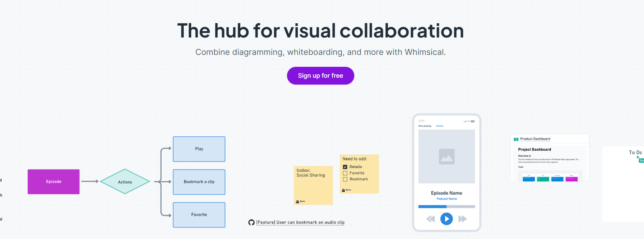This screenshot has height=239, width=644.
Task: Select the Icebox Social Sharing sticky note
Action: tap(313, 185)
